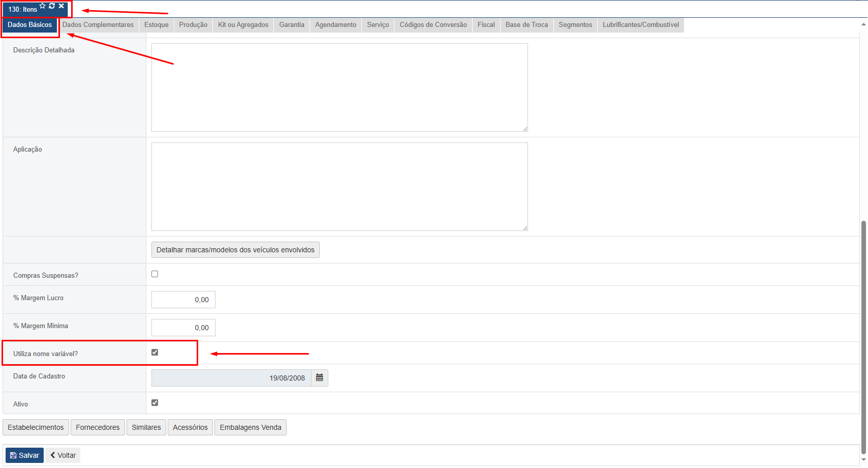
Task: Focus the % Margem Mínima field
Action: 183,328
